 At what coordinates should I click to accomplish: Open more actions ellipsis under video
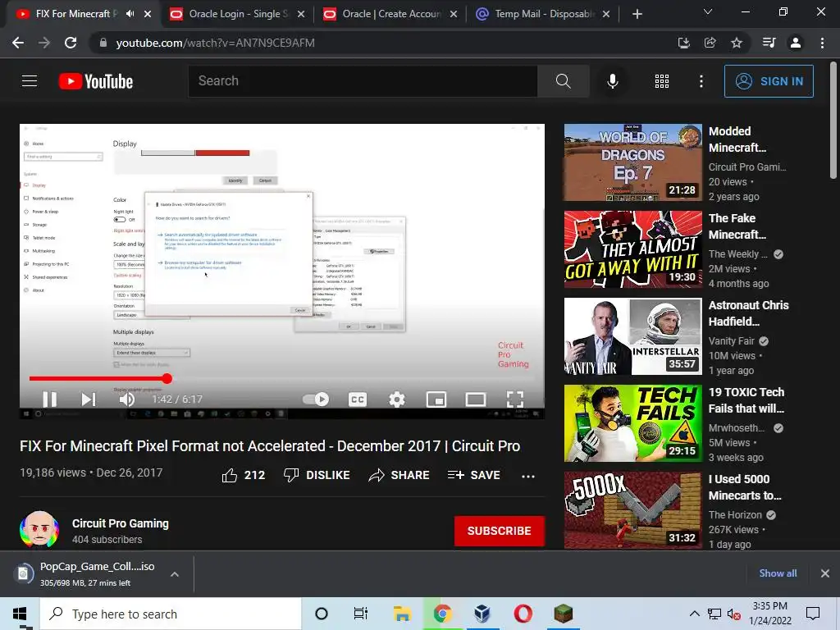528,477
